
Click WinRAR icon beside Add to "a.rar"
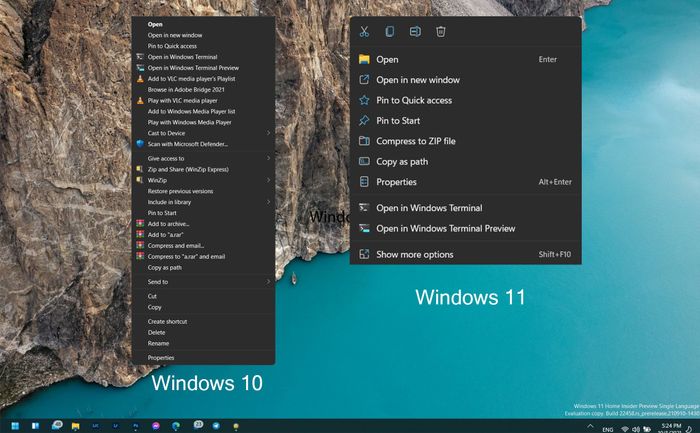coord(140,234)
